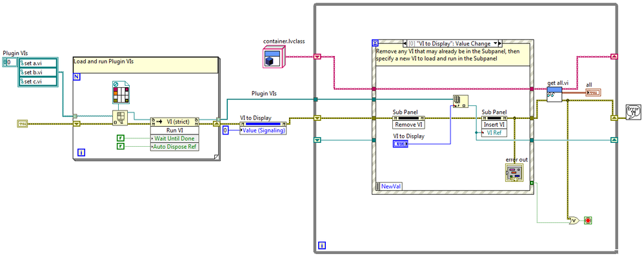Click the While Loop stop condition terminal

(x=588, y=220)
